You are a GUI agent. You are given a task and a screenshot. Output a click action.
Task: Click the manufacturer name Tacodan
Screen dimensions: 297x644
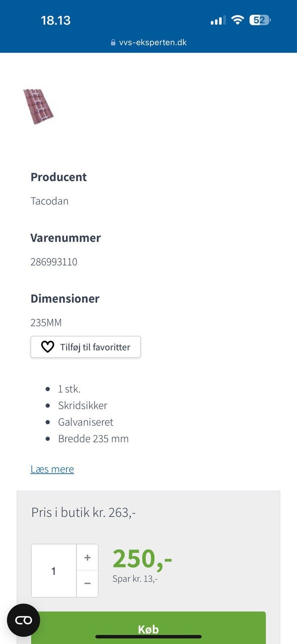49,201
